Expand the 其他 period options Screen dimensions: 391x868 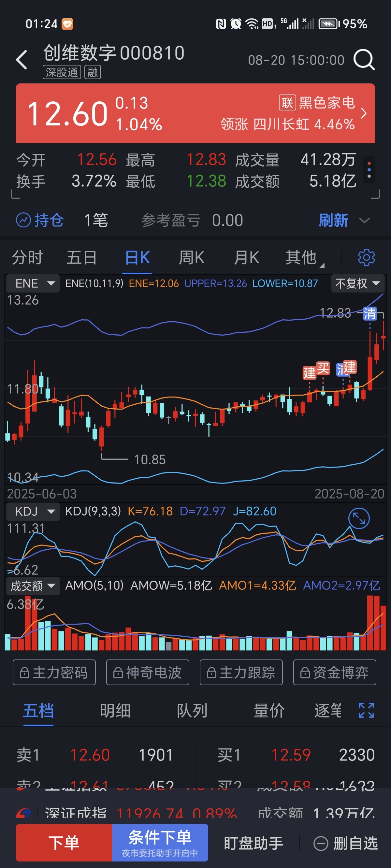click(x=304, y=258)
